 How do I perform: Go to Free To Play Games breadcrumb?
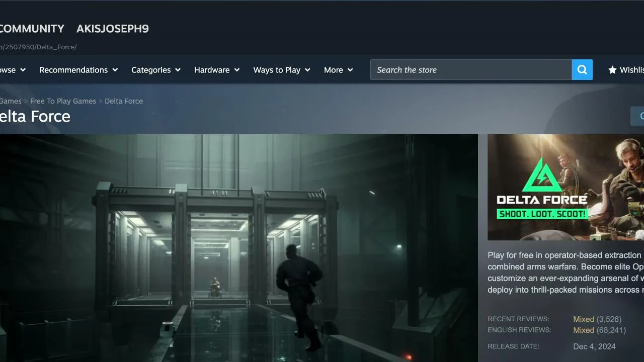pyautogui.click(x=63, y=101)
